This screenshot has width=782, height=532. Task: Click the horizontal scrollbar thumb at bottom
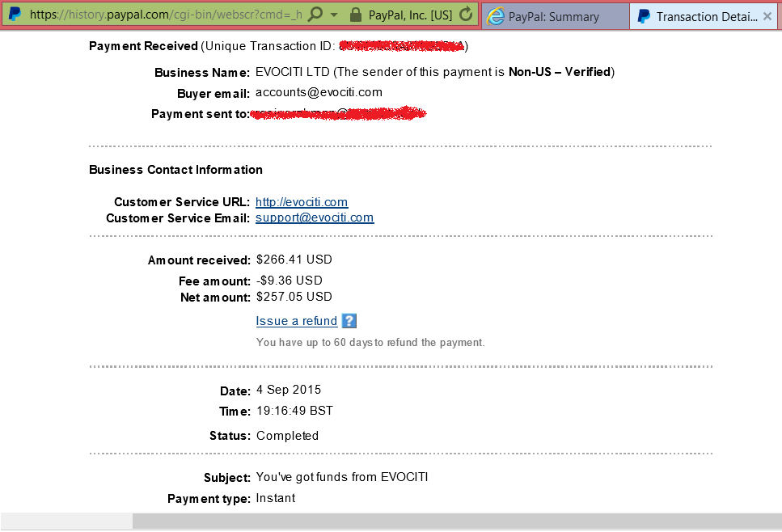(x=457, y=521)
